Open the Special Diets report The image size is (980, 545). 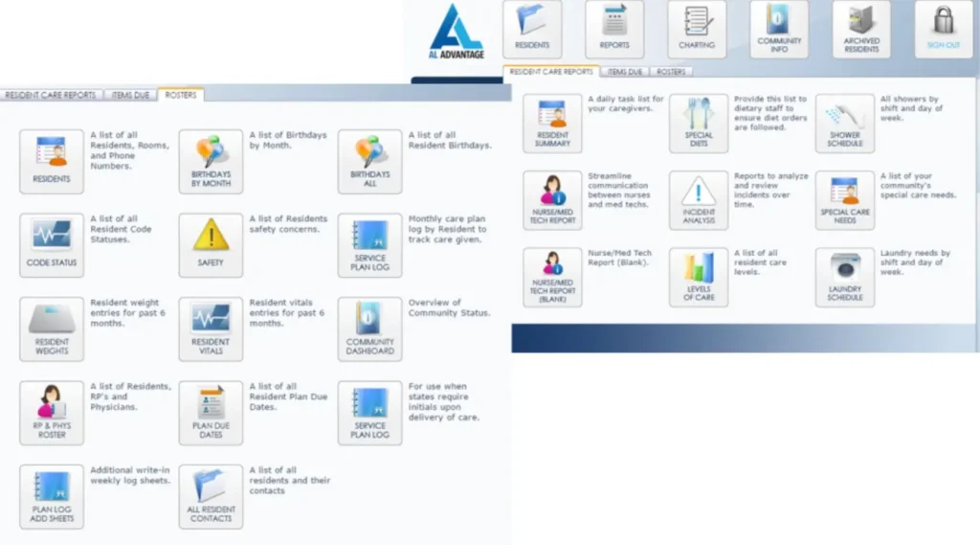699,124
